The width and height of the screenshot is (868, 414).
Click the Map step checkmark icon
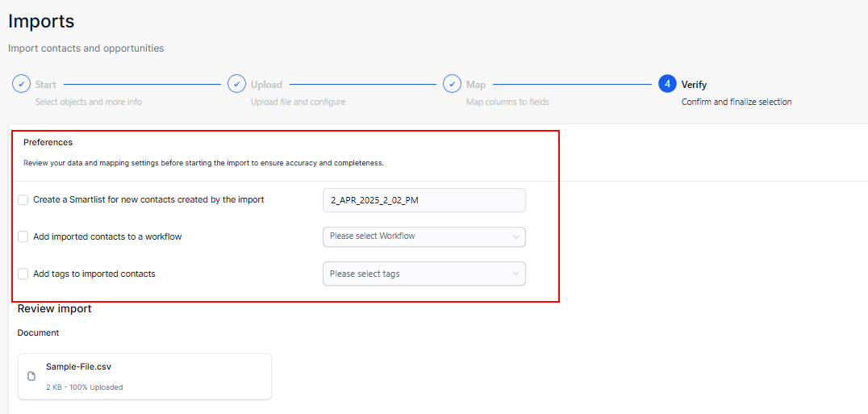click(x=452, y=85)
